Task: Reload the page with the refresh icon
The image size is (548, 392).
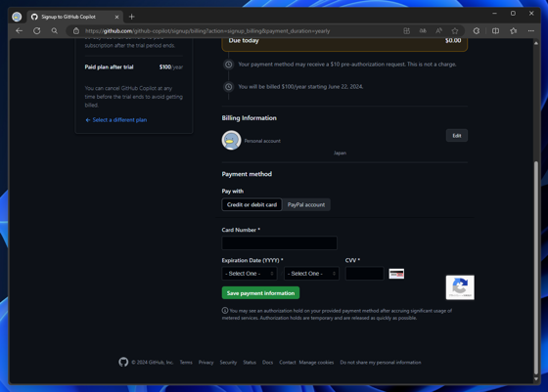Action: tap(37, 31)
